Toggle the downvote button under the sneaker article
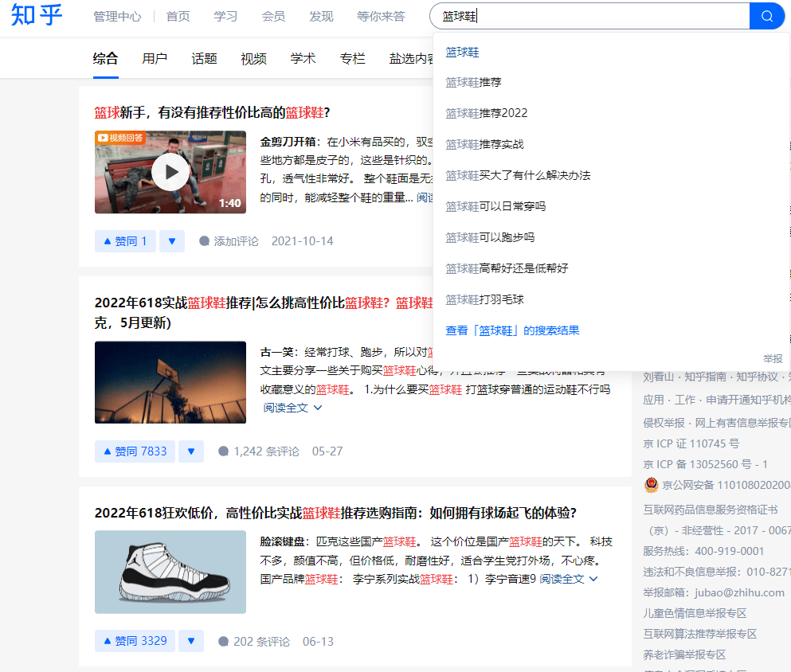Image resolution: width=791 pixels, height=672 pixels. click(190, 640)
